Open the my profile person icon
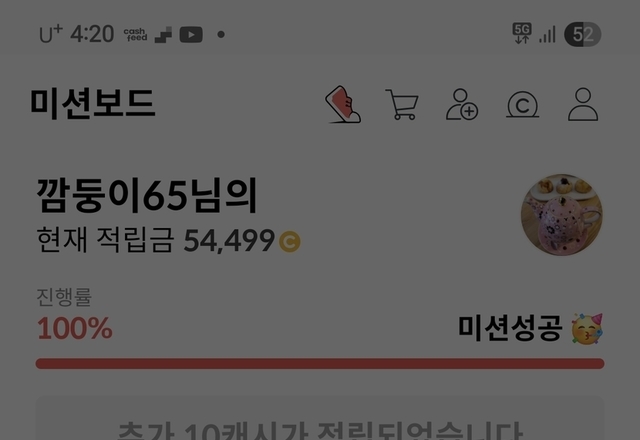640x440 pixels. [x=583, y=104]
